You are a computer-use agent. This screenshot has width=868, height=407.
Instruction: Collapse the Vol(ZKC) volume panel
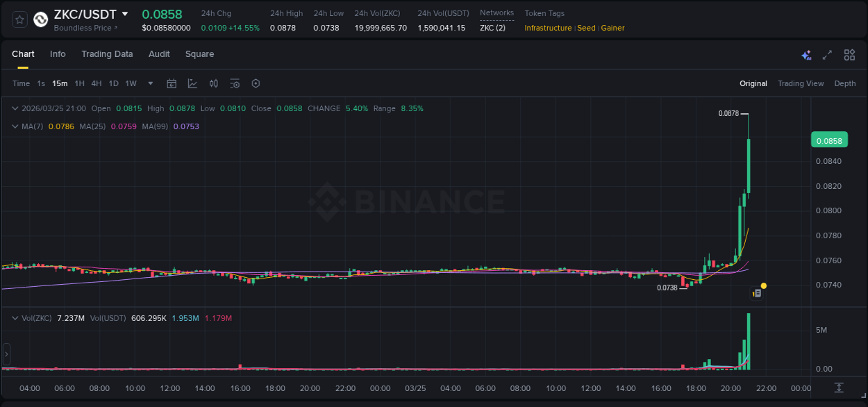pos(15,317)
